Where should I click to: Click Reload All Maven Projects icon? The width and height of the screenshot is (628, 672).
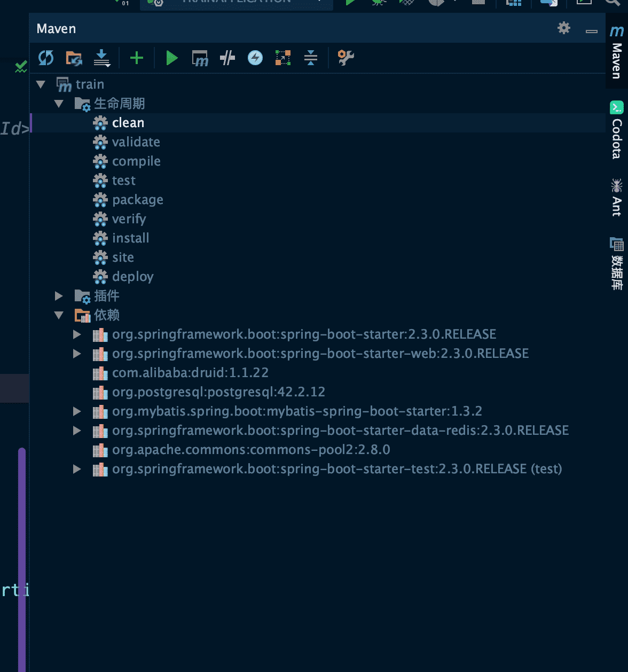(46, 58)
